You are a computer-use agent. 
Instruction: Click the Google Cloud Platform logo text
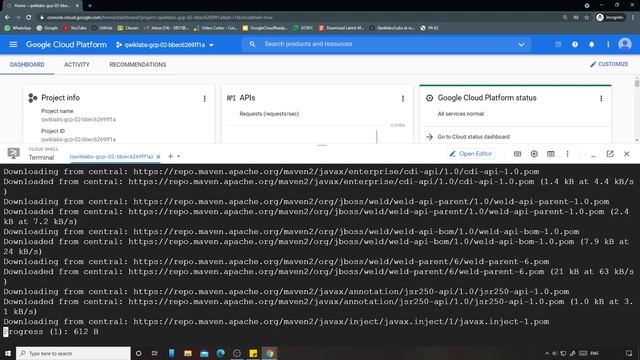pos(66,44)
